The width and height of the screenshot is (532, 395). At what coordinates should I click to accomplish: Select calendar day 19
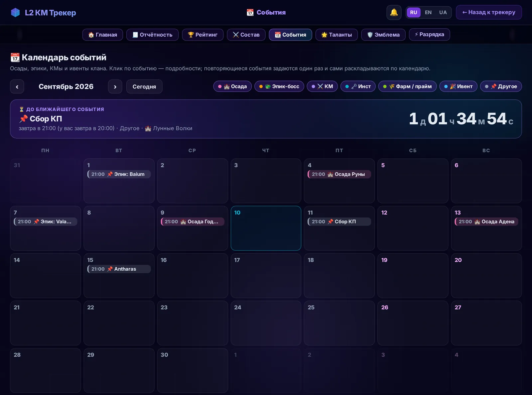pyautogui.click(x=413, y=276)
